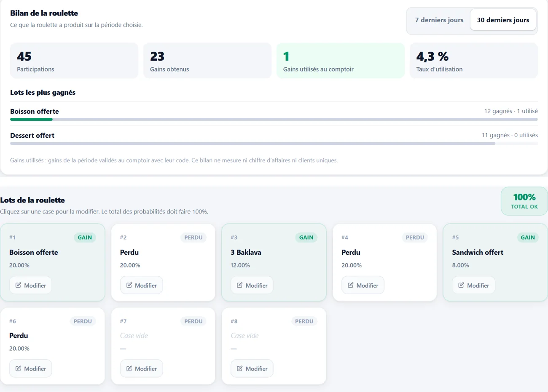Screen dimensions: 548x392
Task: Click the GAIN badge on Sandwich offert card
Action: pyautogui.click(x=528, y=237)
